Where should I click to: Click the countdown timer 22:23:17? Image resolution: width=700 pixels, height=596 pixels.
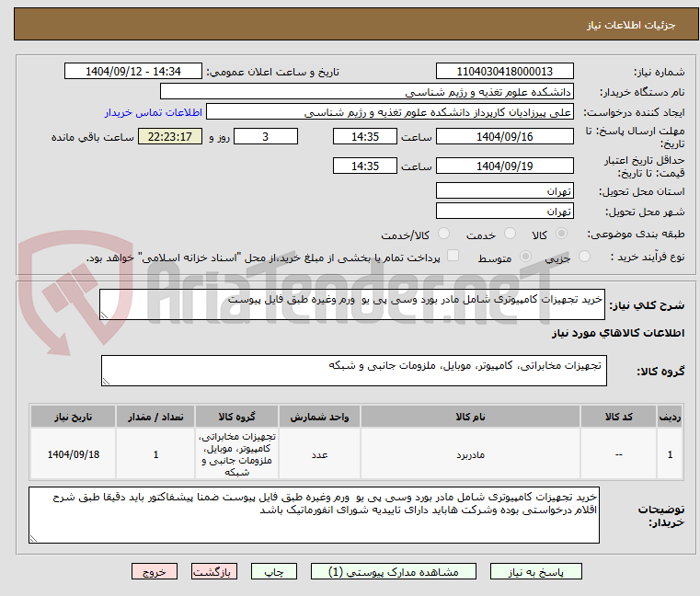[169, 137]
